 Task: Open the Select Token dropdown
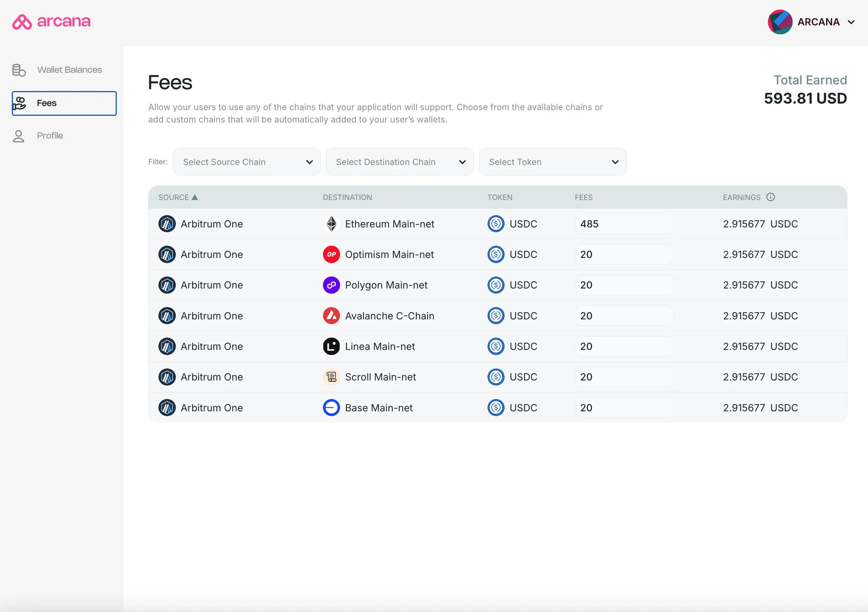tap(553, 162)
